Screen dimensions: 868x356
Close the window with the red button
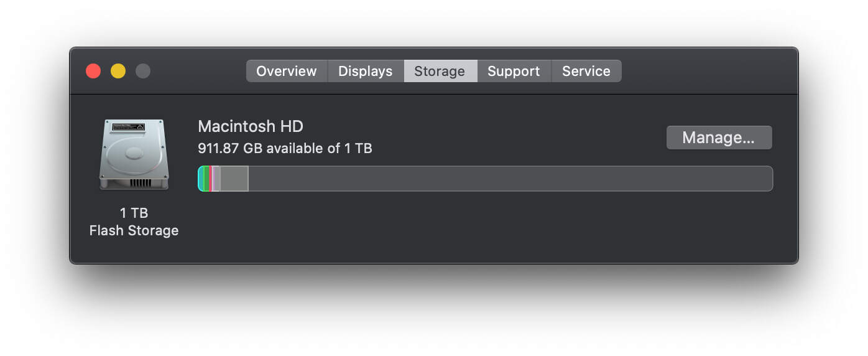93,71
